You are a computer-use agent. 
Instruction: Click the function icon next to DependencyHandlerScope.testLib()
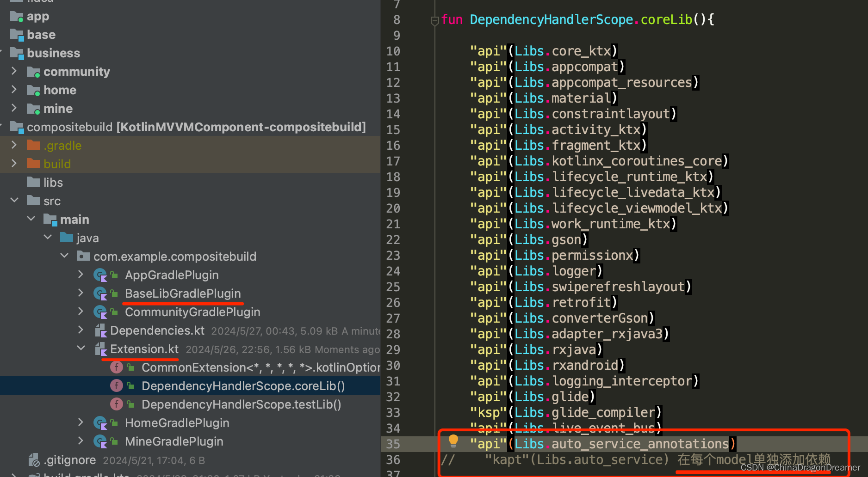pyautogui.click(x=116, y=404)
